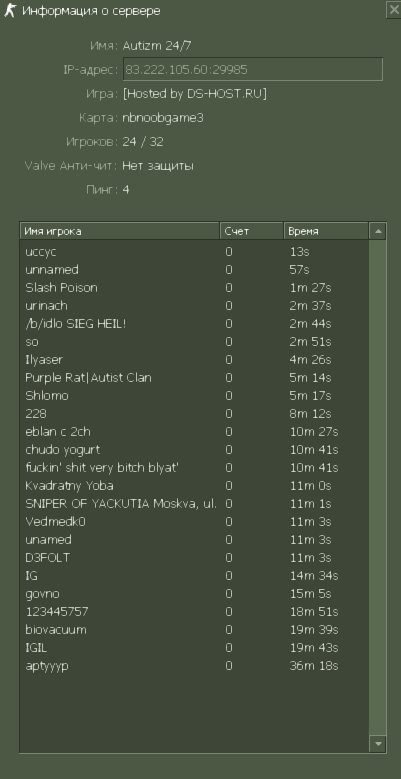Select the Purple Rat|Autist Clan row
This screenshot has height=779, width=401.
click(194, 378)
